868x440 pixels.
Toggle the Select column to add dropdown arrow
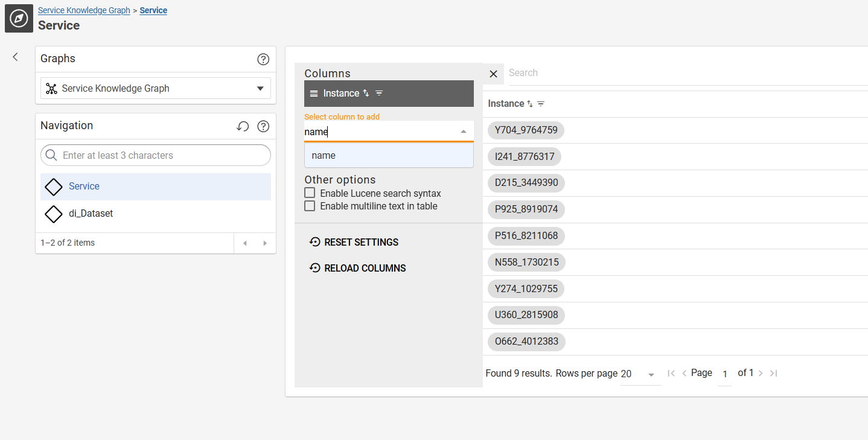tap(463, 132)
